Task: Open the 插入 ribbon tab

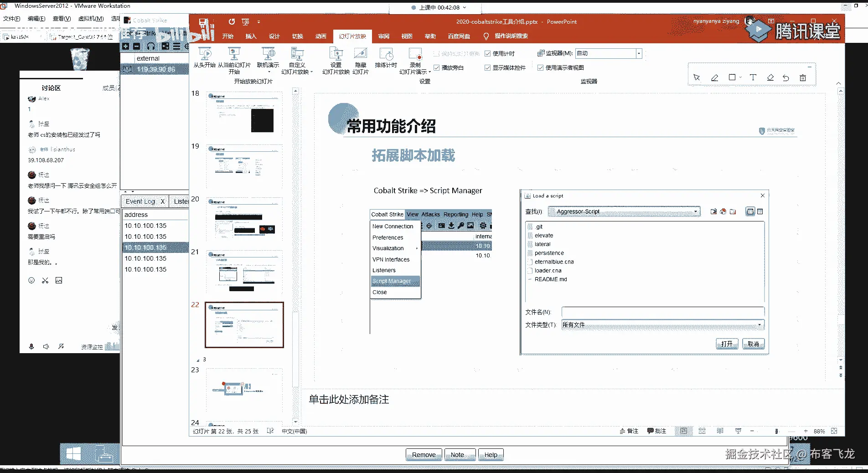Action: [x=251, y=36]
